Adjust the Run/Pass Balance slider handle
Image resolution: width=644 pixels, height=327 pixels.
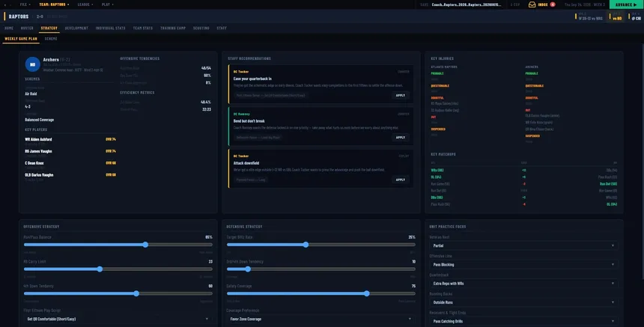(145, 245)
